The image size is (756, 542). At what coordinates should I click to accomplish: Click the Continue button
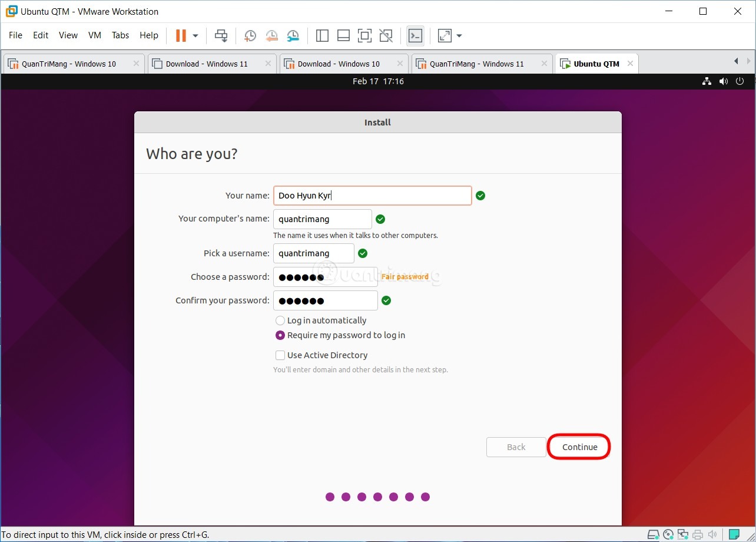(579, 447)
